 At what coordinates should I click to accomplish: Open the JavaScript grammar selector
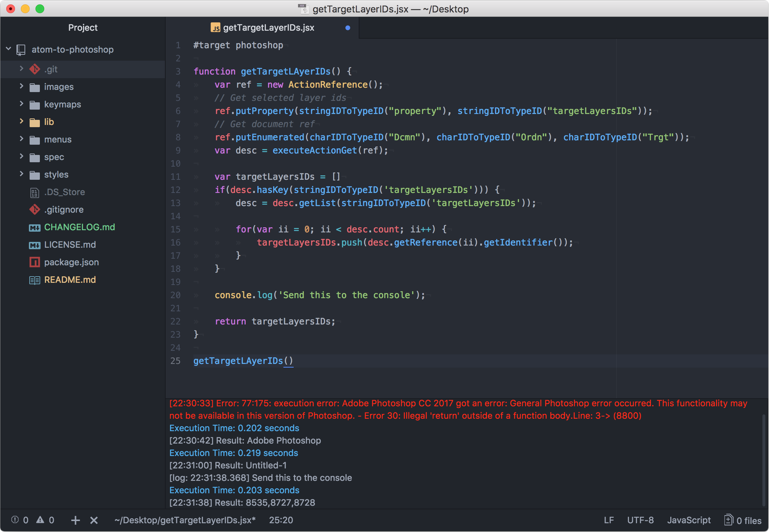tap(689, 520)
